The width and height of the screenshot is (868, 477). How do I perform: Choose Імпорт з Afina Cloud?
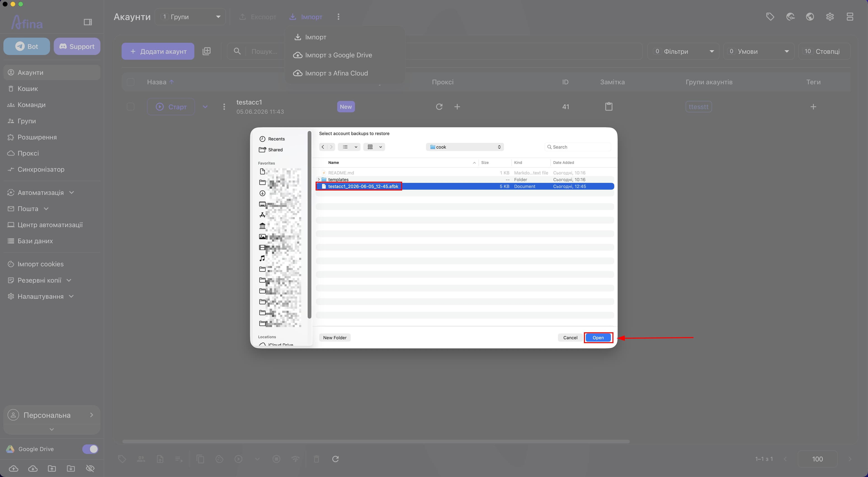[344, 73]
